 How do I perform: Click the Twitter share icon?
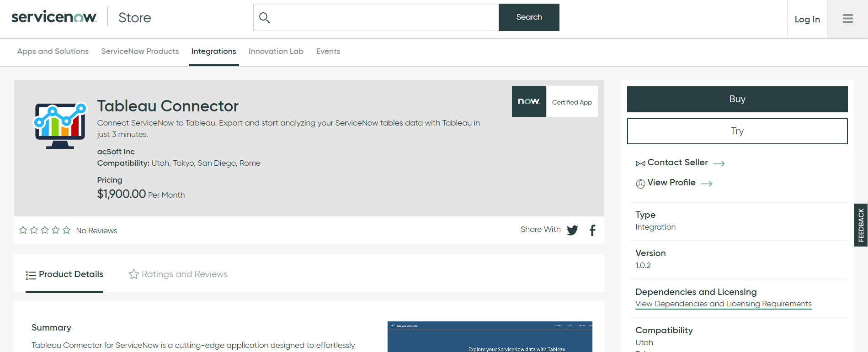pyautogui.click(x=572, y=230)
